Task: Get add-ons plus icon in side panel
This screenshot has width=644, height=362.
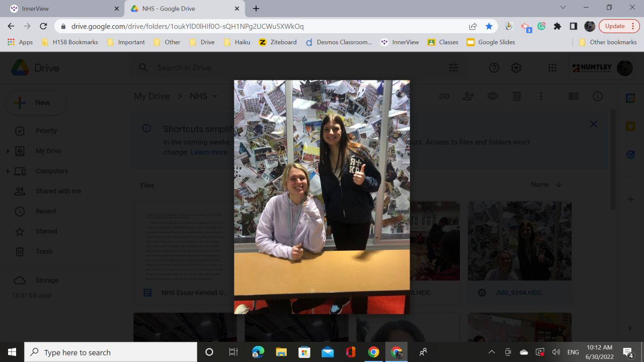Action: (x=630, y=200)
